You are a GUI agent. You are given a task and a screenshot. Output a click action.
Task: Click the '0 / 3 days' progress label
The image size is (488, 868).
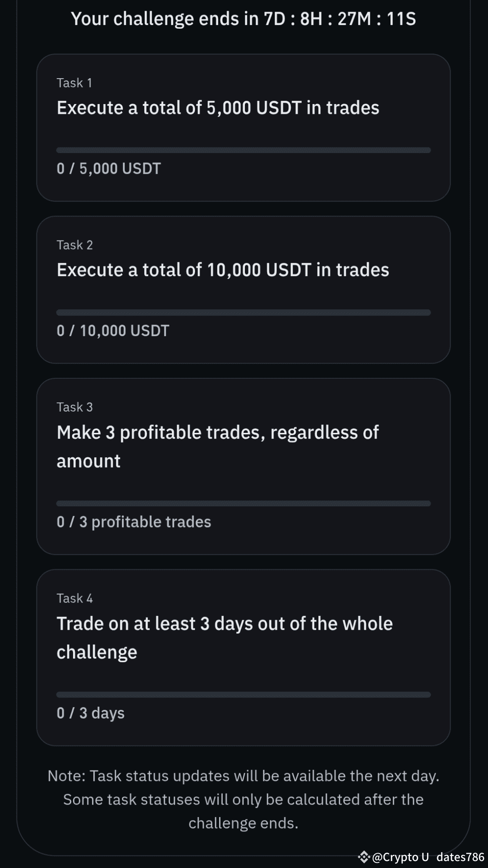[x=91, y=713]
